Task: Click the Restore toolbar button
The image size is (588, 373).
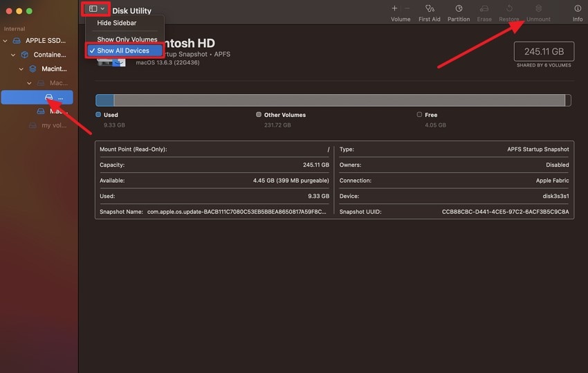Action: (509, 13)
